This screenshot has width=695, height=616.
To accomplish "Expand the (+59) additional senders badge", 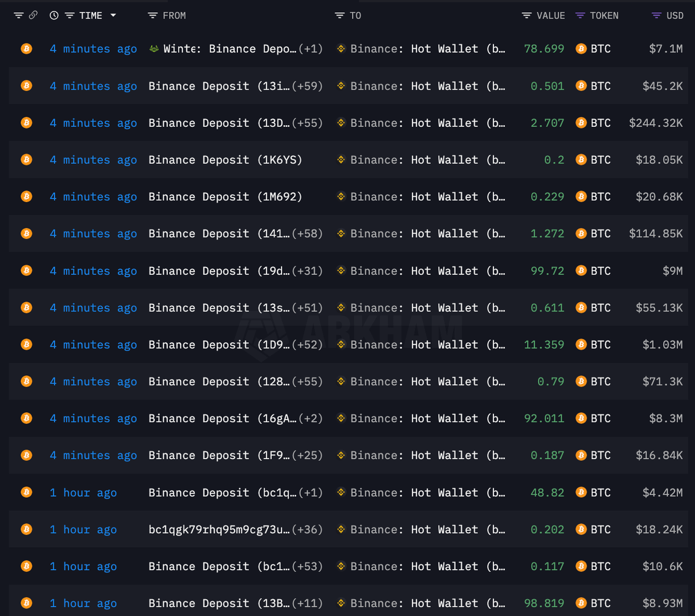I will tap(307, 86).
